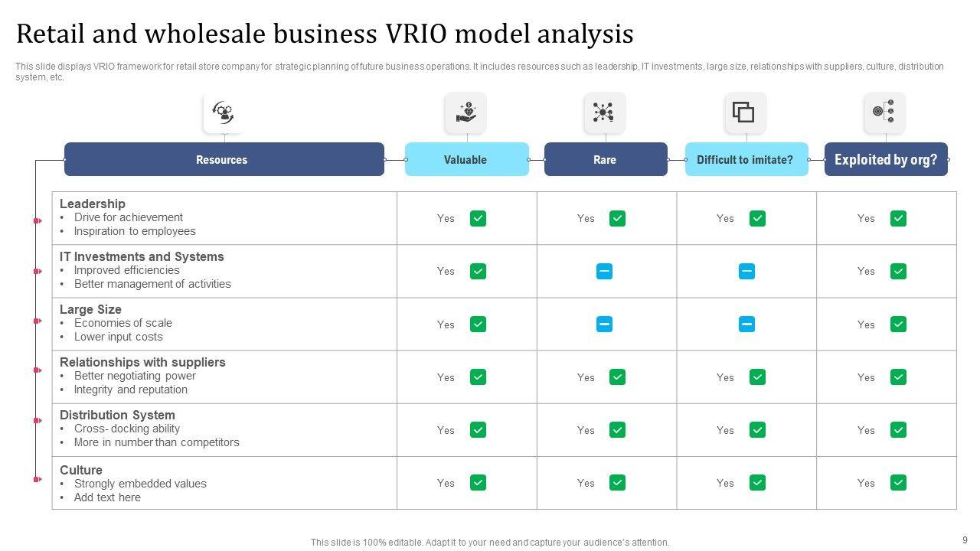Select the Valuable header button
Image resolution: width=980 pixels, height=551 pixels.
click(466, 159)
